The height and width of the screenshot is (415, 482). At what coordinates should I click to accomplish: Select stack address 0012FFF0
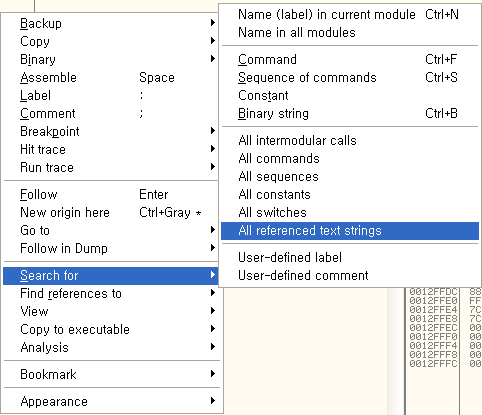[x=433, y=337]
